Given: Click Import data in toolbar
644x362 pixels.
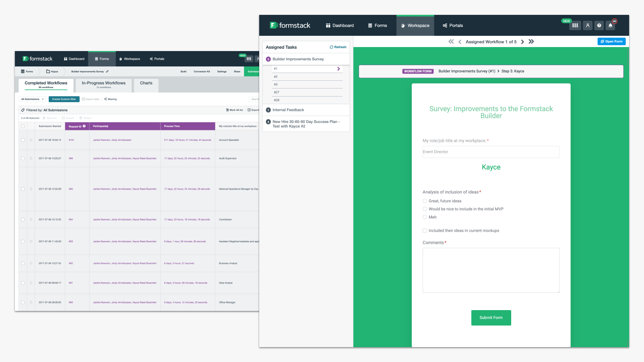Looking at the screenshot, I should pos(91,99).
